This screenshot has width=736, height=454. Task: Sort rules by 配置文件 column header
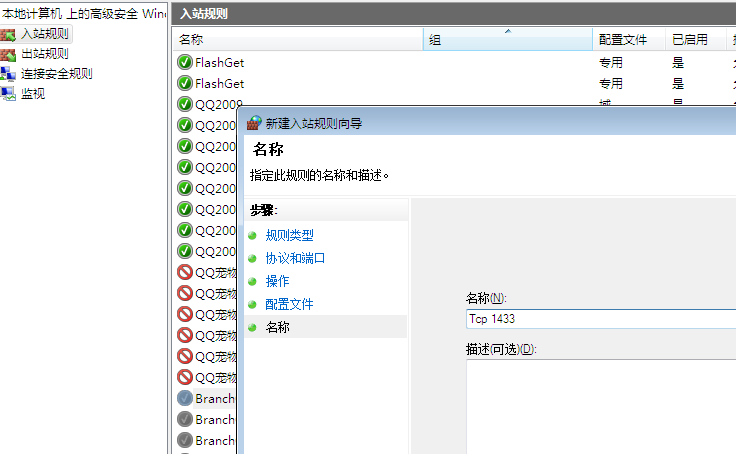[x=629, y=39]
